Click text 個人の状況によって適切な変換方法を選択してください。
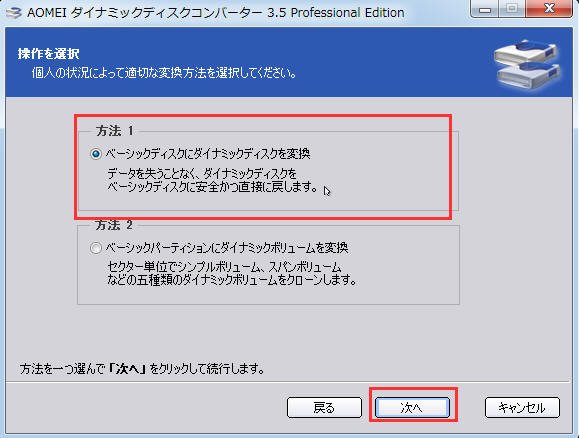Image resolution: width=579 pixels, height=438 pixels. tap(164, 72)
